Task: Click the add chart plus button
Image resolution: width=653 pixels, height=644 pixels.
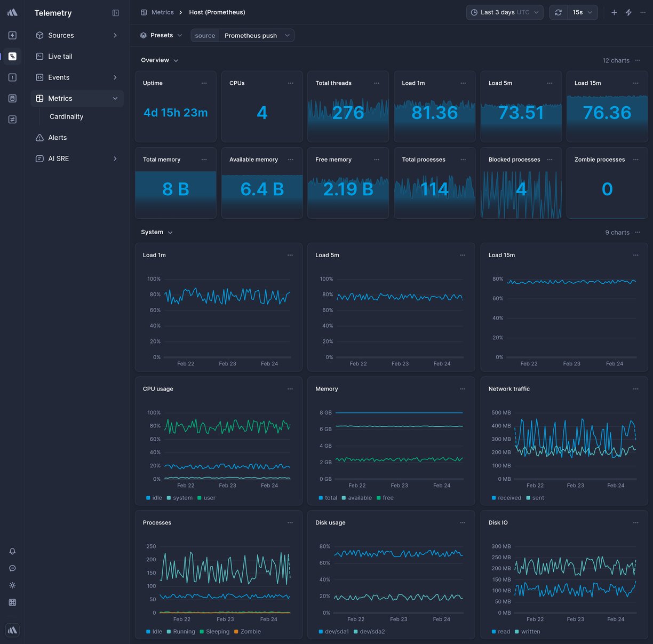Action: [614, 12]
